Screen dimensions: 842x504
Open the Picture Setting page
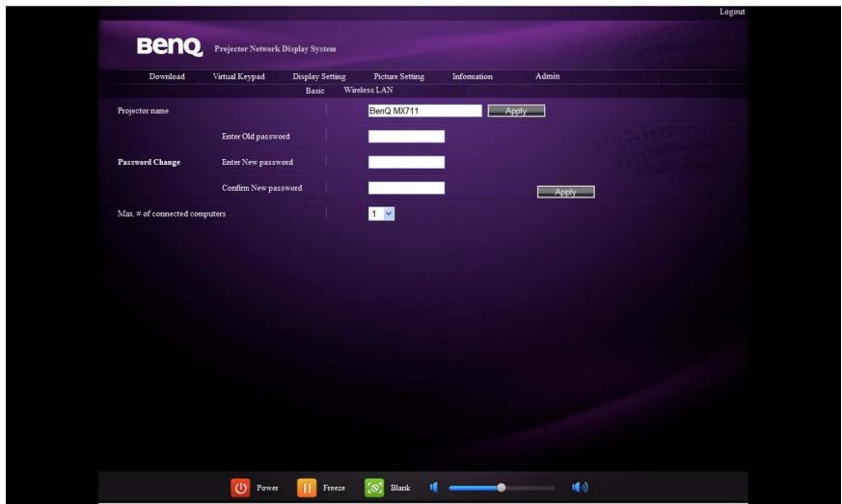[x=399, y=77]
